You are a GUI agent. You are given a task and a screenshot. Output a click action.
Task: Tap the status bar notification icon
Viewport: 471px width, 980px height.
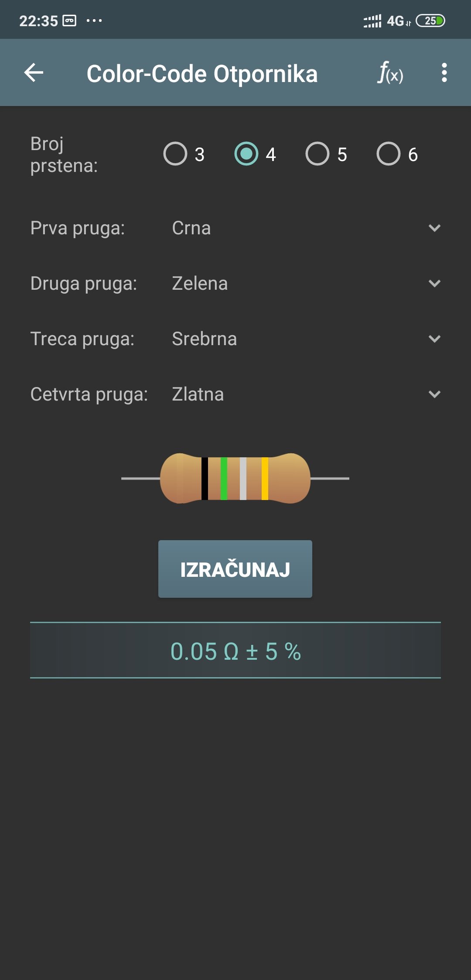(70, 21)
